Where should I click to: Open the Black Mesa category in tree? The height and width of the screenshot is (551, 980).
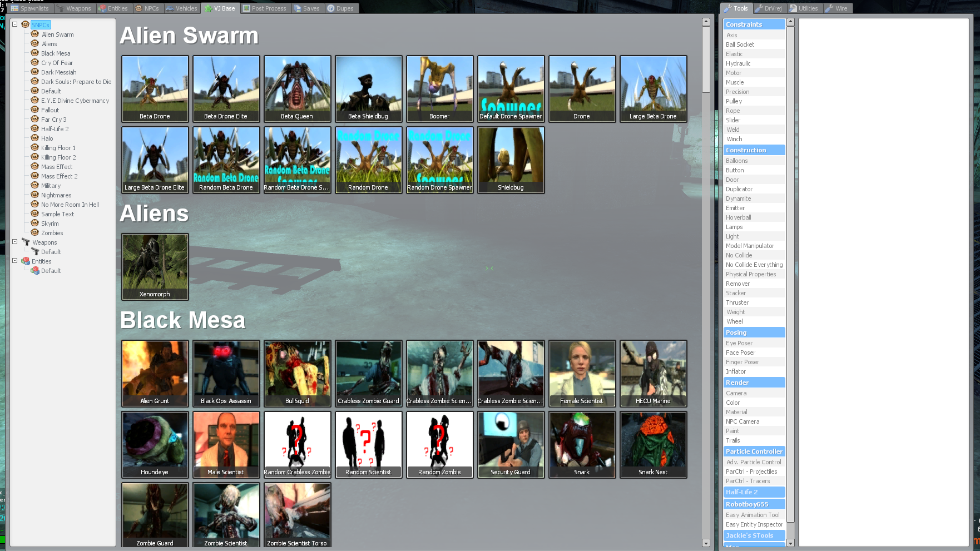tap(56, 53)
